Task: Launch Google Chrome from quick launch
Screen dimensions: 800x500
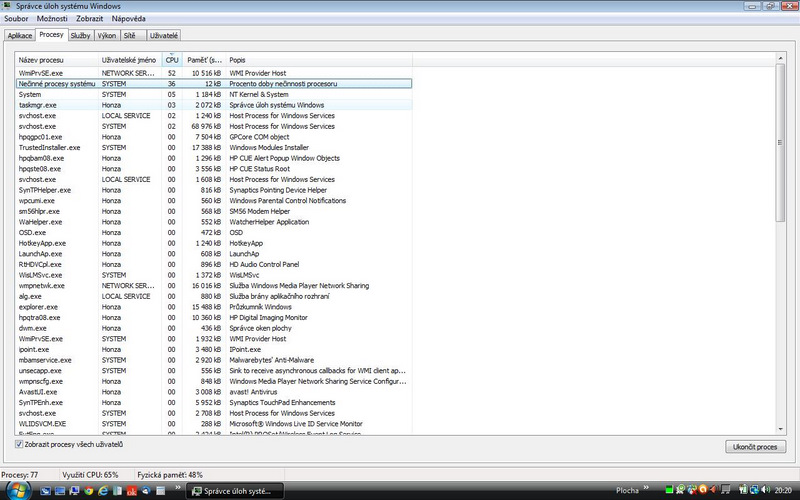Action: pos(88,491)
